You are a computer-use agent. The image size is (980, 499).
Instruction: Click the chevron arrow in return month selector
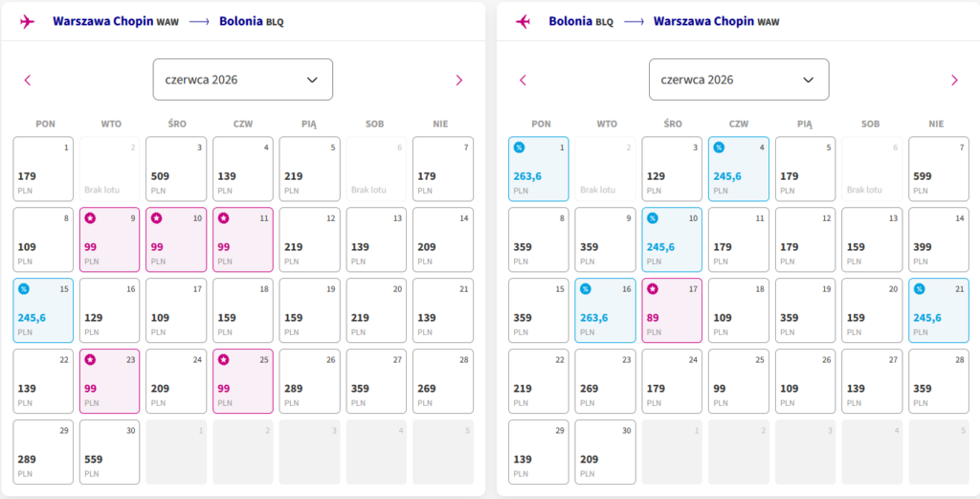click(x=808, y=79)
